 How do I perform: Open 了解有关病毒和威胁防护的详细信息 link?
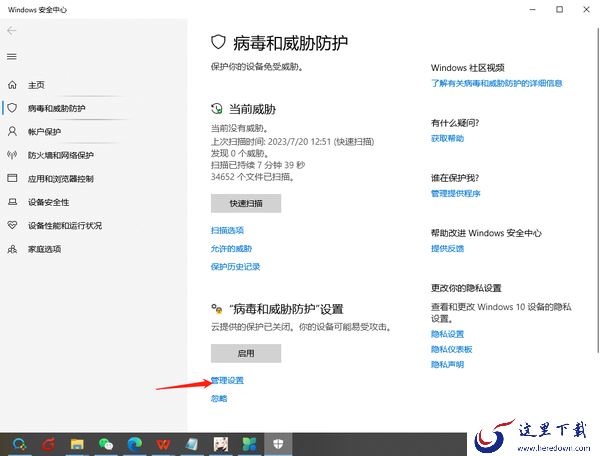496,83
